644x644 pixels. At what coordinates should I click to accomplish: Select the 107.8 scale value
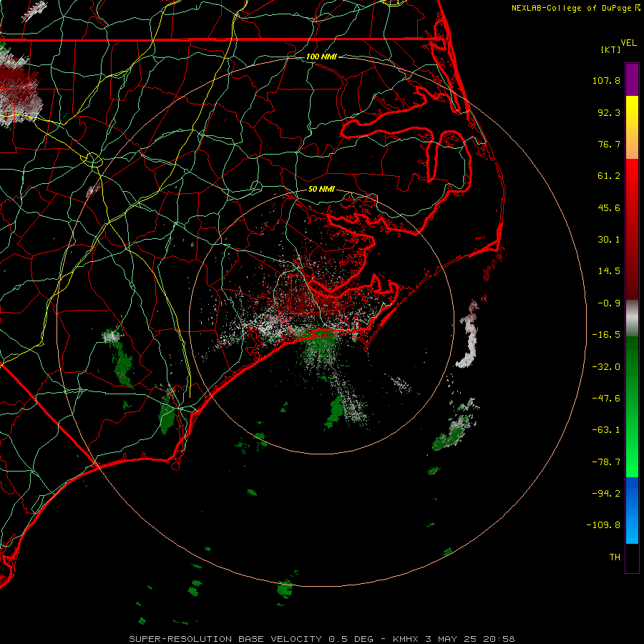[606, 80]
